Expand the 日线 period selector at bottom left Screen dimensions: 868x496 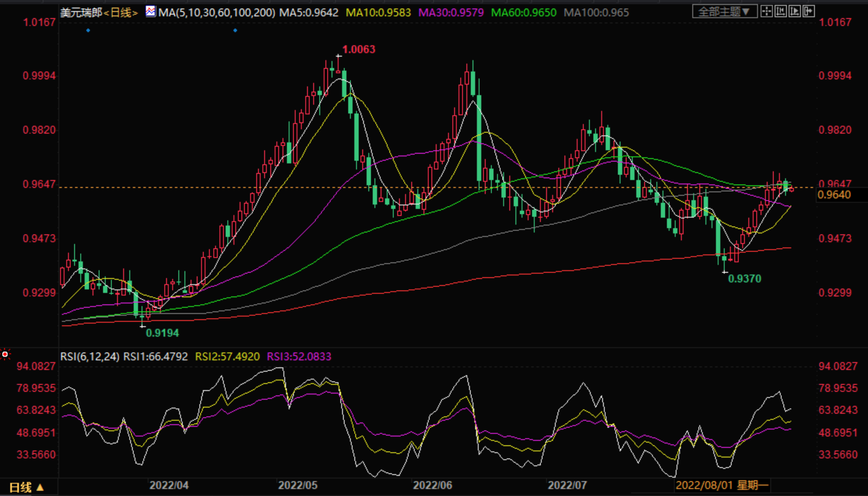pos(26,487)
